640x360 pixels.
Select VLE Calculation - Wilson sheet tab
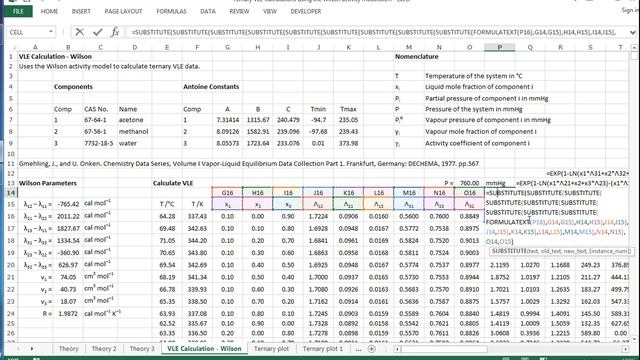point(204,349)
